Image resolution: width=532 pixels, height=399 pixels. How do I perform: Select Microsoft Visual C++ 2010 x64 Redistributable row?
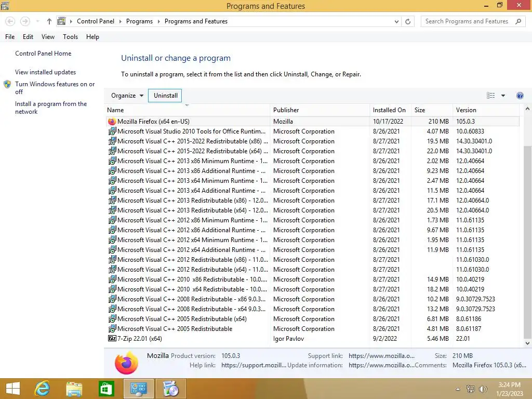313,289
